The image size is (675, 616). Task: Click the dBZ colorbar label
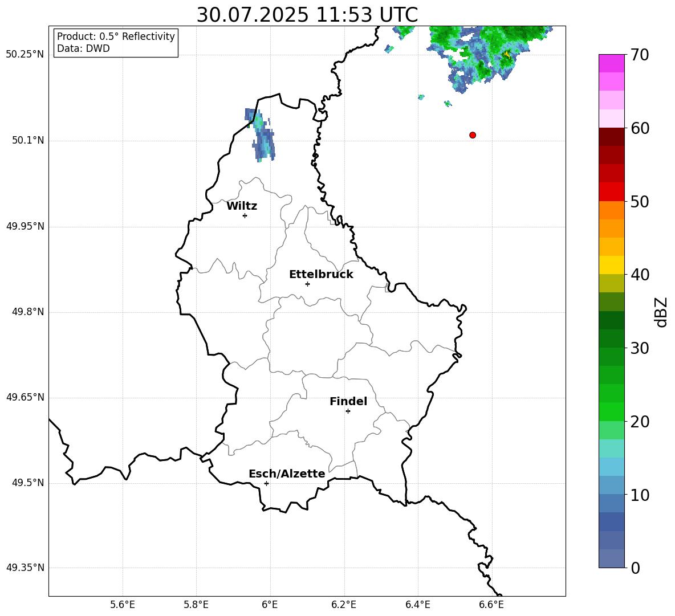(x=661, y=312)
